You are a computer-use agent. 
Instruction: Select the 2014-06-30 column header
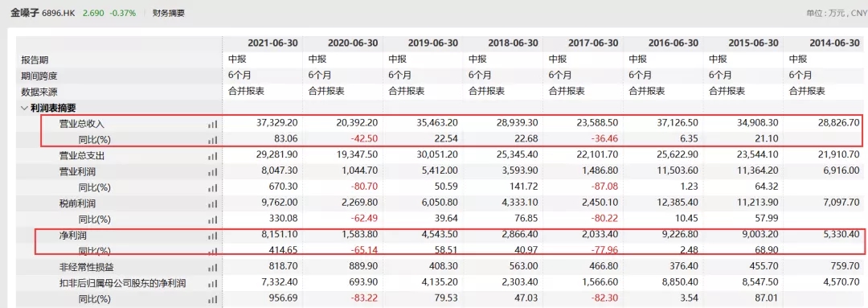(833, 43)
